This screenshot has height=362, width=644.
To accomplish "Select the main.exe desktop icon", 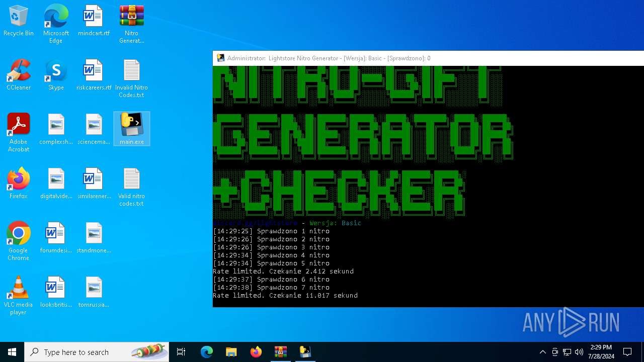I will click(132, 129).
